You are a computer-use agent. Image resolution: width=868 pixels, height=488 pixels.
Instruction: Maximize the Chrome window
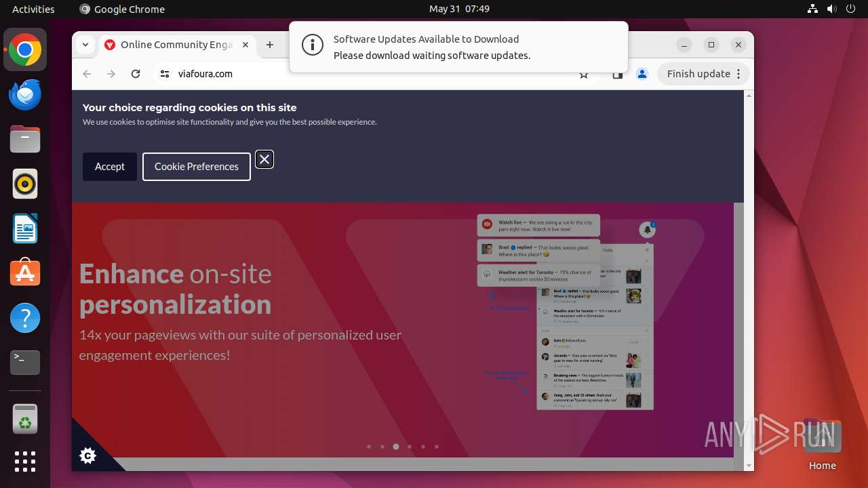pos(711,45)
